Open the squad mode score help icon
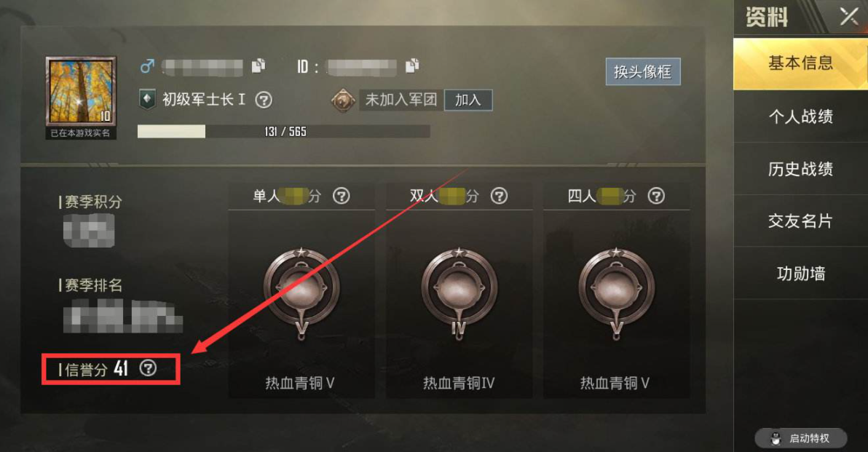Screen dimensions: 868x452 656,196
